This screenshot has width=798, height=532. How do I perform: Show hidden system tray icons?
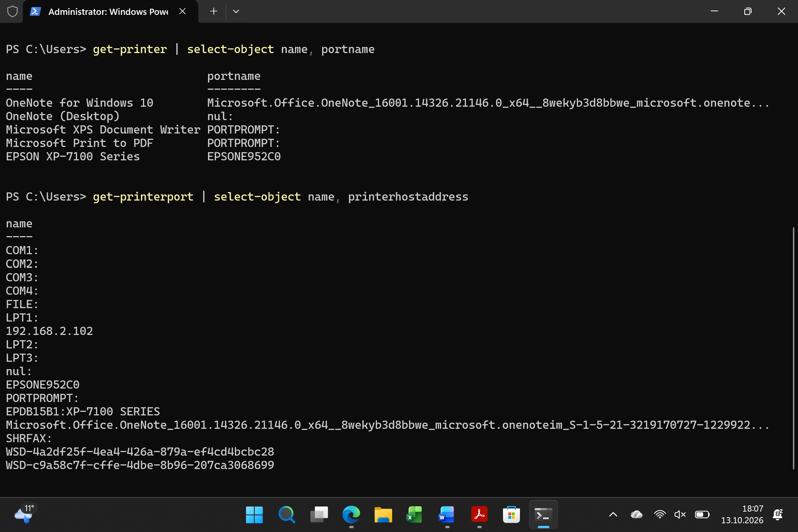[x=613, y=515]
